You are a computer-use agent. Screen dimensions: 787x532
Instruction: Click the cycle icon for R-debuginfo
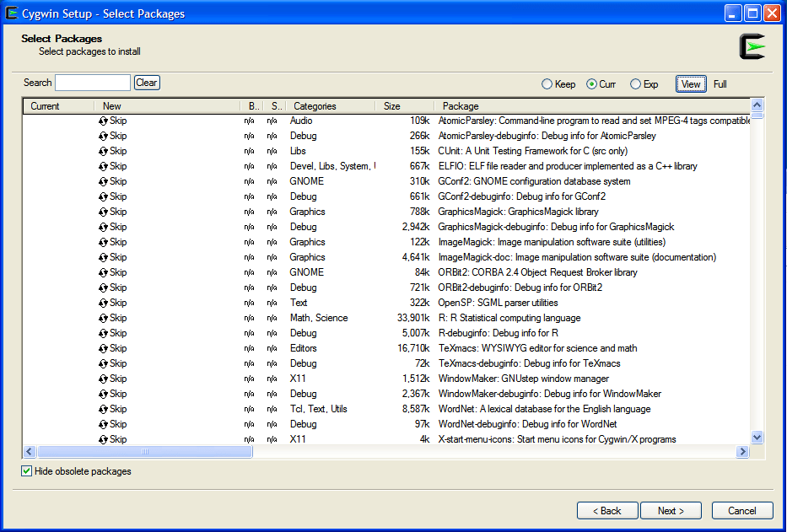104,333
